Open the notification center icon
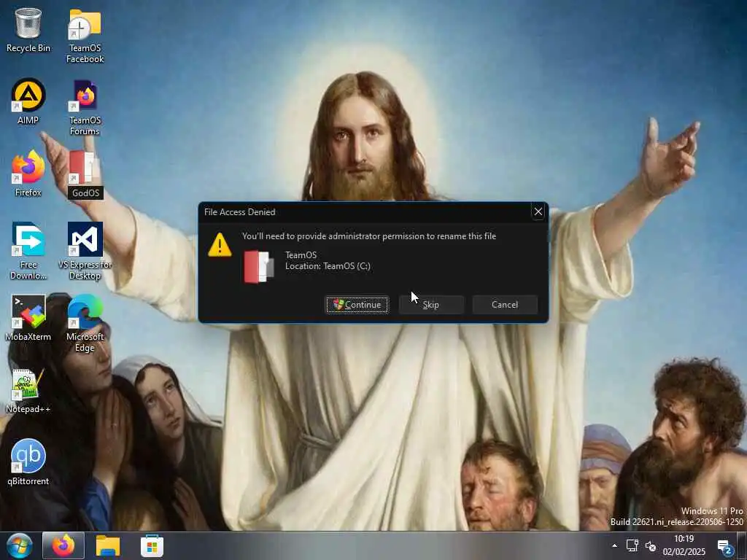The height and width of the screenshot is (560, 747). [x=724, y=547]
